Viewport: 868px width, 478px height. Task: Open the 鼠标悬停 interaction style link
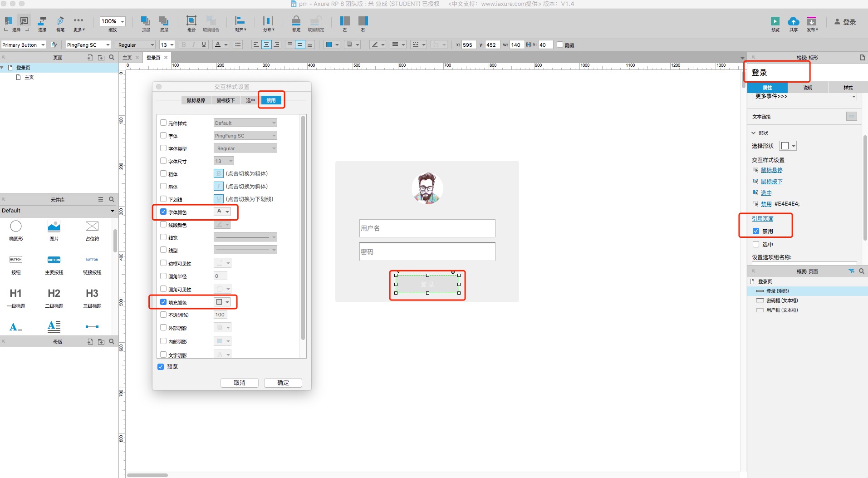771,170
